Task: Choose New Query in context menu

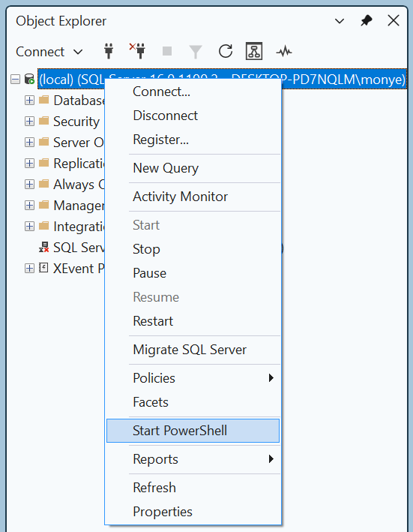Action: [193, 168]
